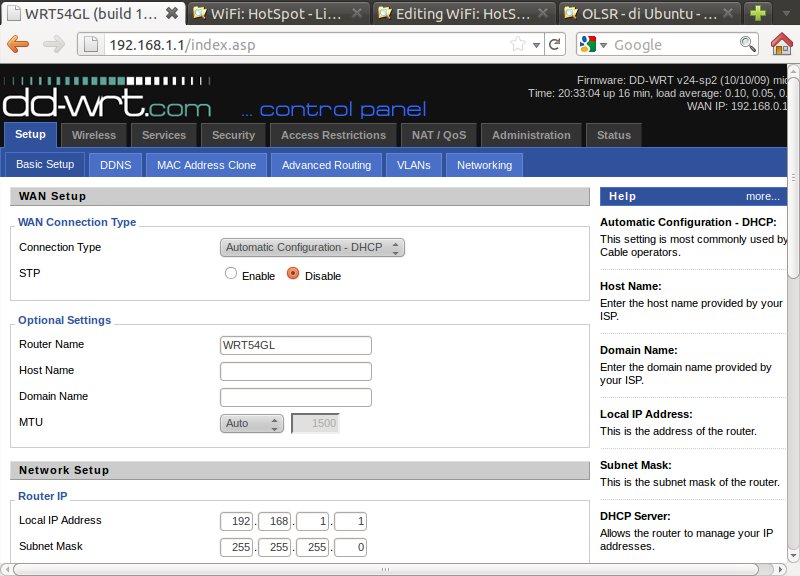Click the magnifier search icon

pyautogui.click(x=747, y=44)
